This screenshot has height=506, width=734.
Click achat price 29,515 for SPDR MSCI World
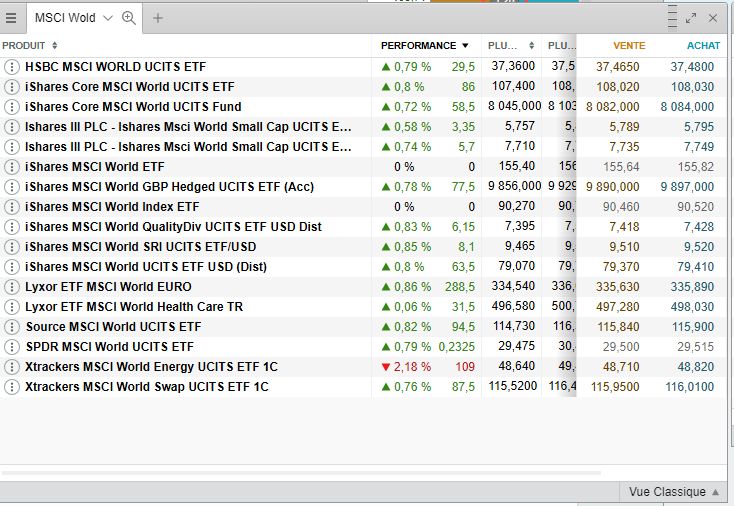[696, 347]
